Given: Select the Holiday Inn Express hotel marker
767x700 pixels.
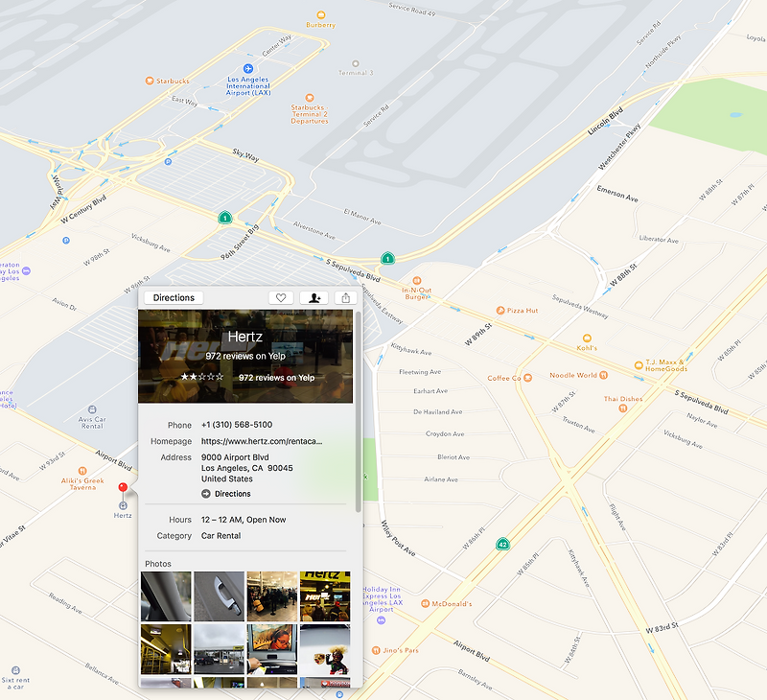Looking at the screenshot, I should [x=381, y=620].
